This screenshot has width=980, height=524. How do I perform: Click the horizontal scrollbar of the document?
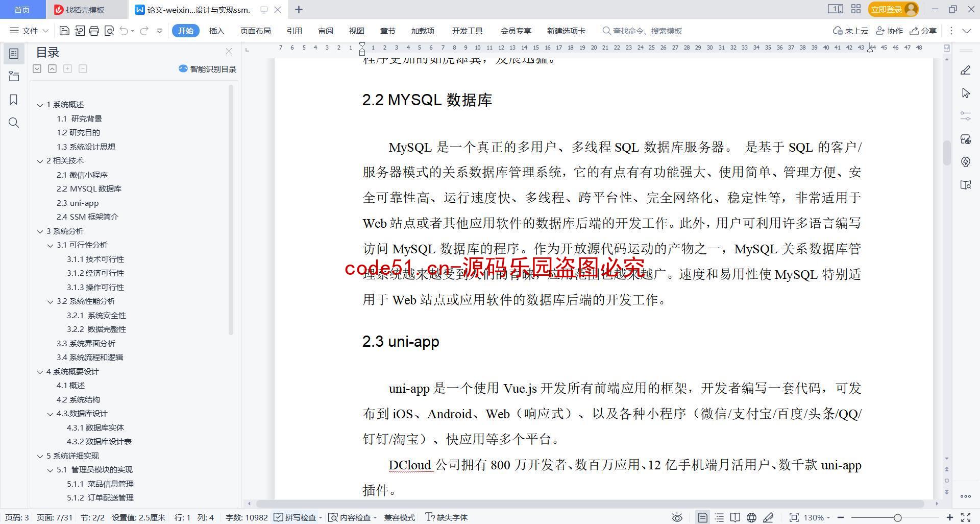point(590,504)
